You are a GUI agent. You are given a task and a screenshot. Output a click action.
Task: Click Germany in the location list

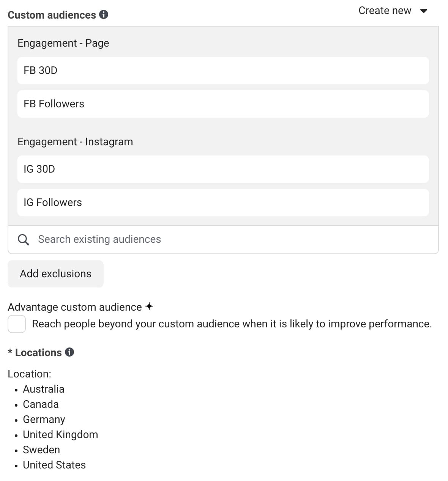click(x=44, y=420)
